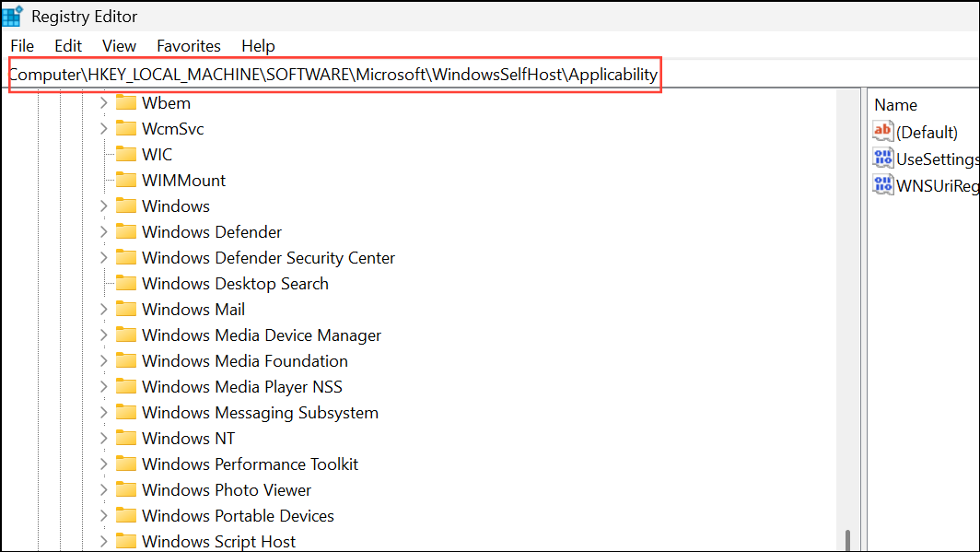Viewport: 980px width, 552px height.
Task: Select the WIC key label
Action: [157, 155]
